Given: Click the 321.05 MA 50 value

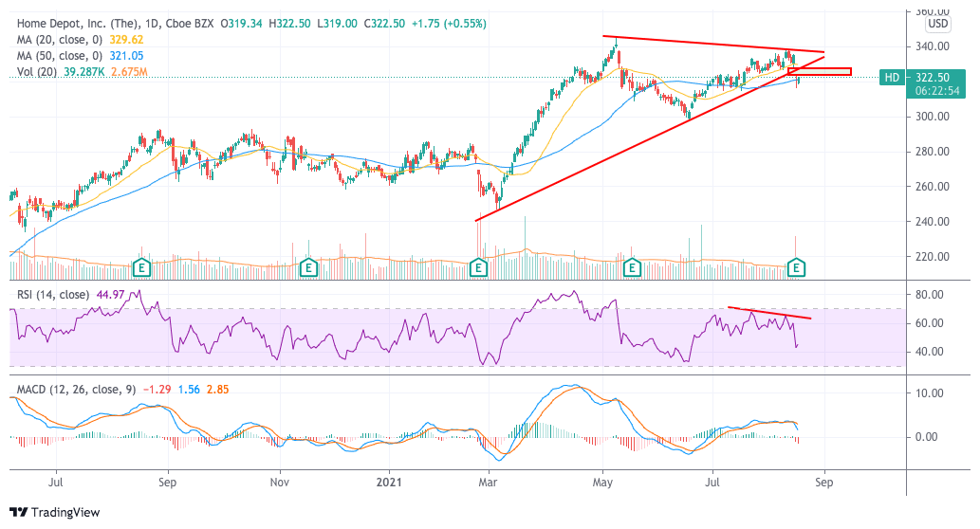Looking at the screenshot, I should click(x=126, y=56).
